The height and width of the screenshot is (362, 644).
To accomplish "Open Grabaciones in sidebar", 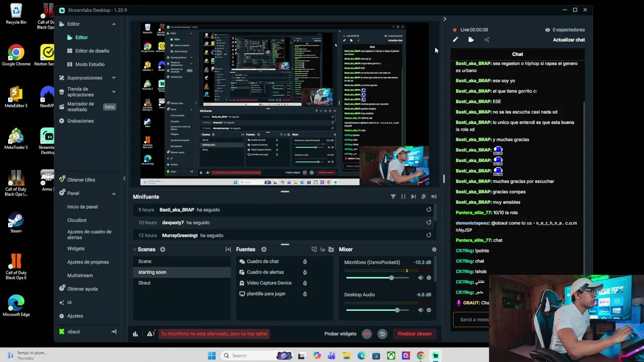I will 76,121.
